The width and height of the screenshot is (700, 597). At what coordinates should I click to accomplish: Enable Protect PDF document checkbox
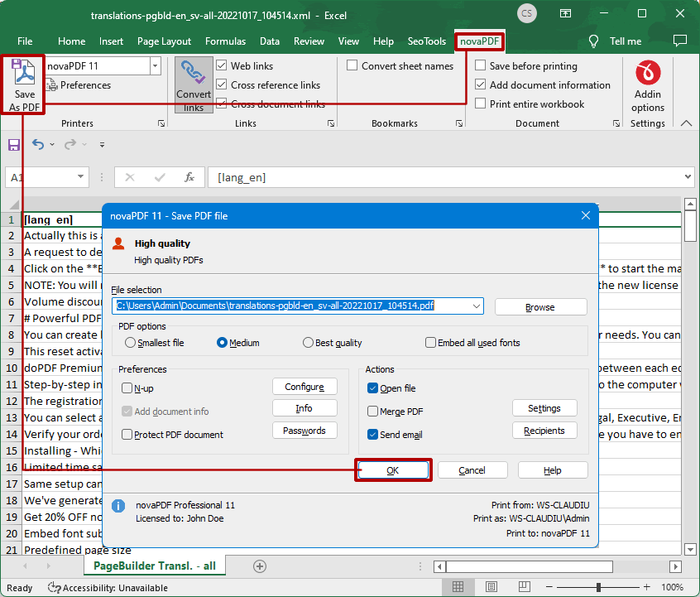[127, 435]
